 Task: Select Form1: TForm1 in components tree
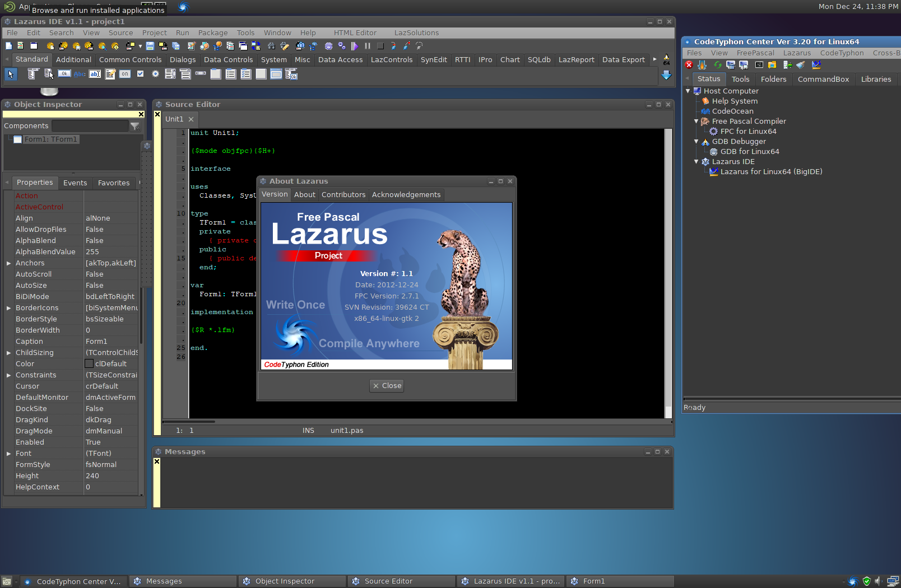click(51, 139)
